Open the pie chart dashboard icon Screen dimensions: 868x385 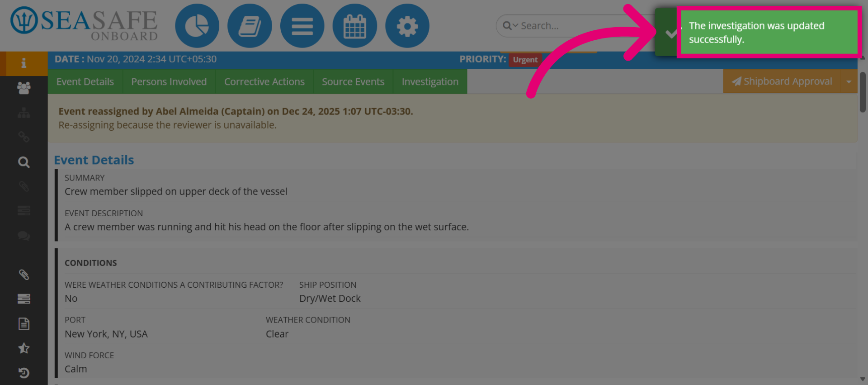pyautogui.click(x=197, y=26)
